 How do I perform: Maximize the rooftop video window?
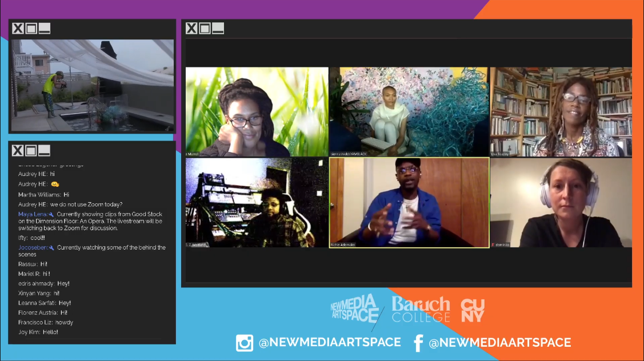click(31, 29)
